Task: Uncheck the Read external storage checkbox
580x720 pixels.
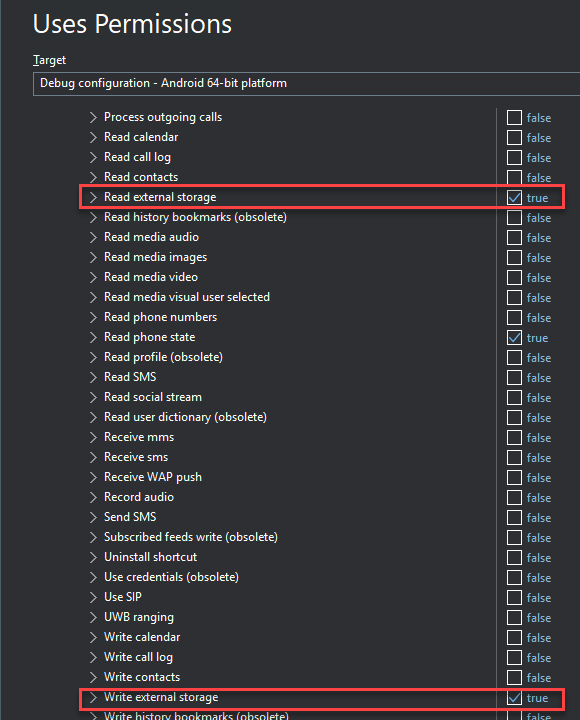Action: tap(514, 198)
